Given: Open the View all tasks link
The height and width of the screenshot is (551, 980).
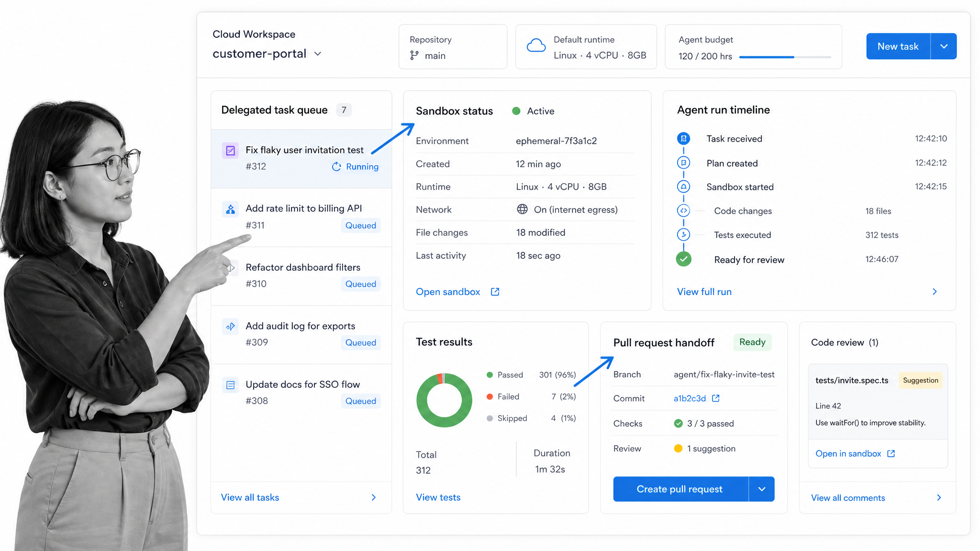Looking at the screenshot, I should click(250, 497).
